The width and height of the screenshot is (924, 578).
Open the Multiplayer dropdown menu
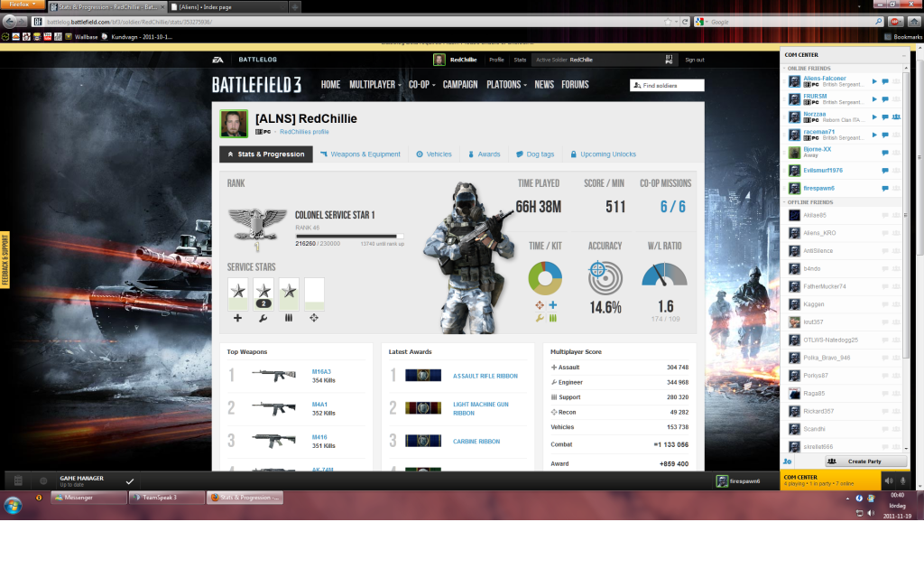pyautogui.click(x=374, y=85)
